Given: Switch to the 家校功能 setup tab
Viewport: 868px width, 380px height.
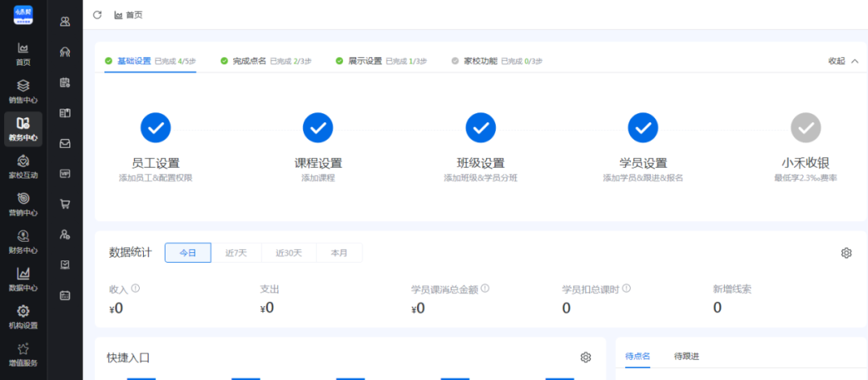Looking at the screenshot, I should tap(480, 61).
